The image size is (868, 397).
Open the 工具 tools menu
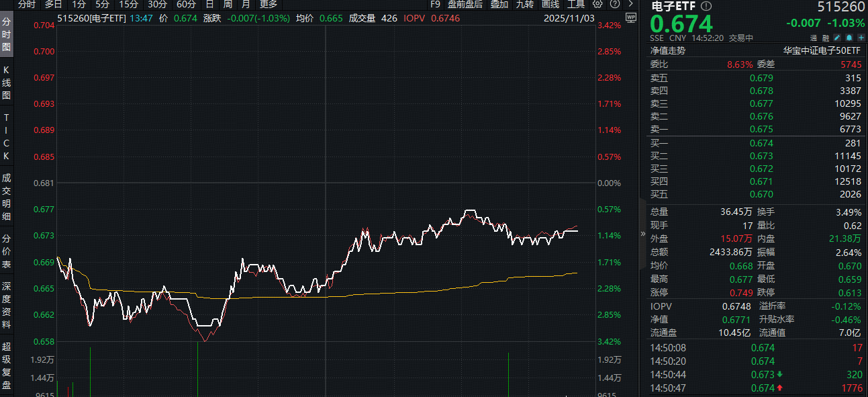576,4
